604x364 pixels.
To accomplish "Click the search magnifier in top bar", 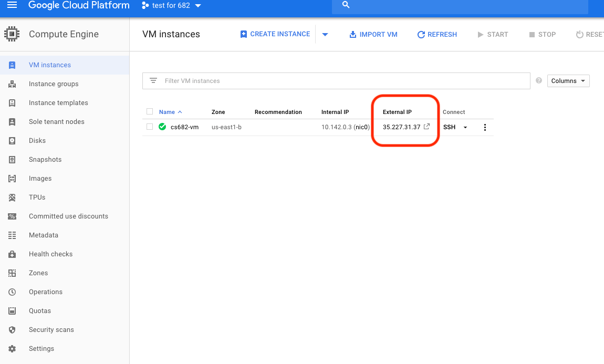I will [346, 4].
